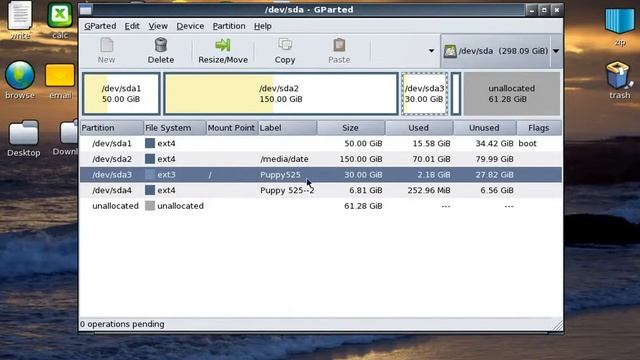Image resolution: width=640 pixels, height=360 pixels.
Task: Select the /dev/sda4 row in partition list
Action: pyautogui.click(x=320, y=190)
